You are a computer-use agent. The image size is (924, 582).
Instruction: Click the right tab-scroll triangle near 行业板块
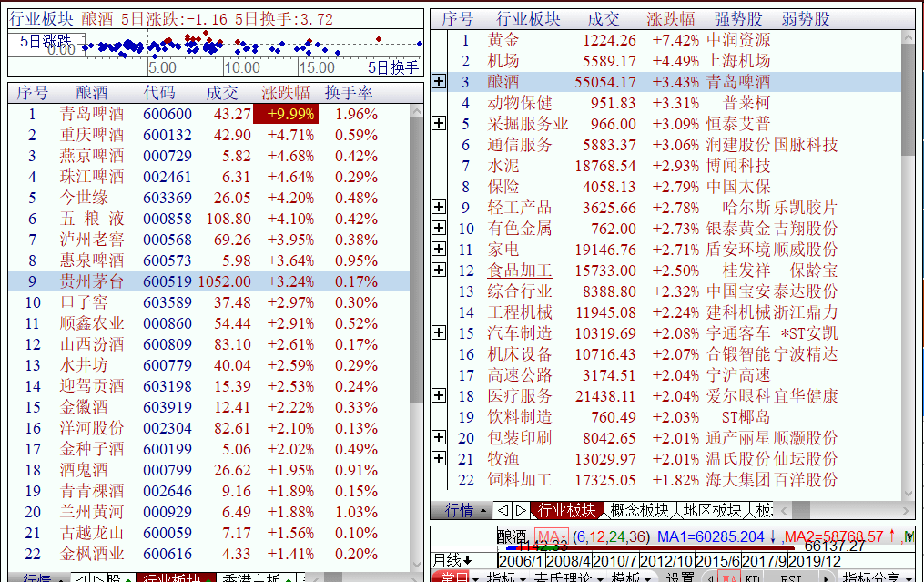521,510
